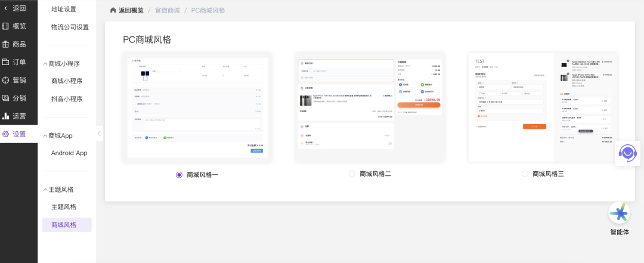Open the 运营 operations chart icon

point(6,116)
